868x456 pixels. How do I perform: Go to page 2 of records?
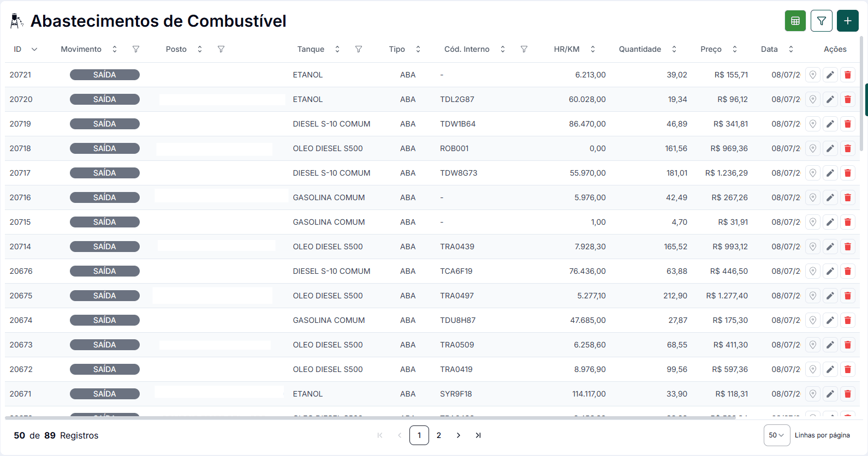[439, 435]
